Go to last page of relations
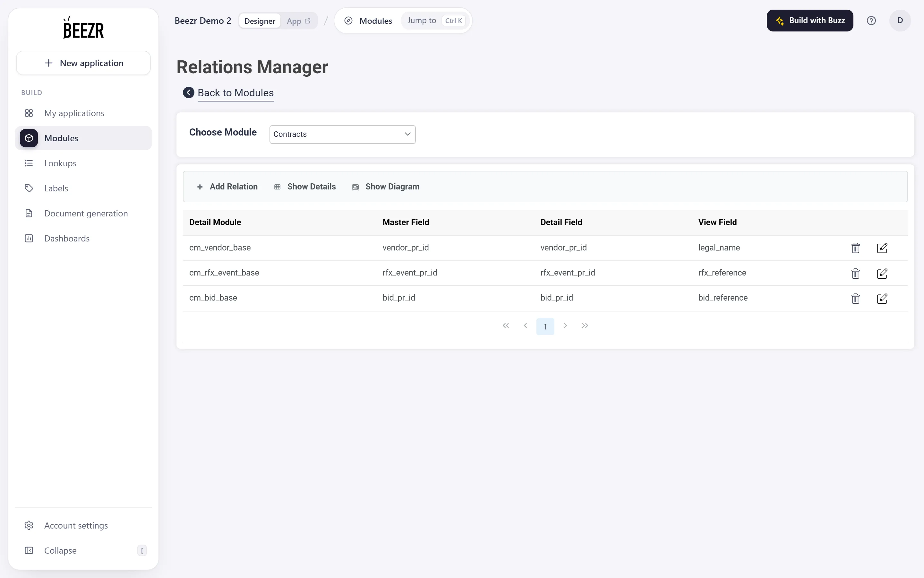Image resolution: width=924 pixels, height=578 pixels. click(x=585, y=326)
